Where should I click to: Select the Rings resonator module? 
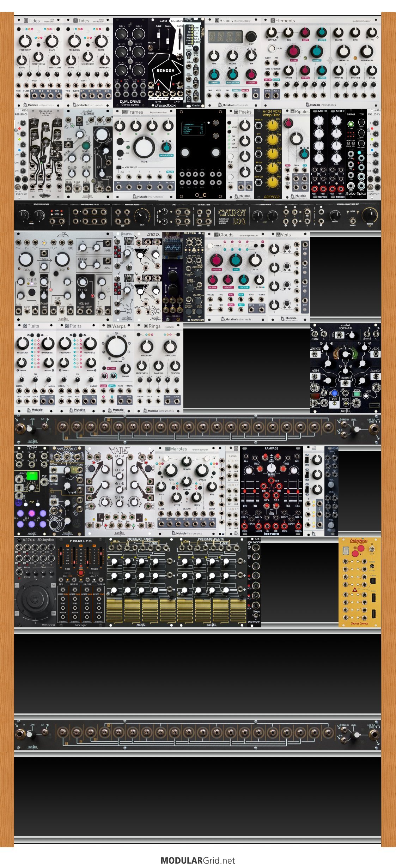pyautogui.click(x=159, y=368)
